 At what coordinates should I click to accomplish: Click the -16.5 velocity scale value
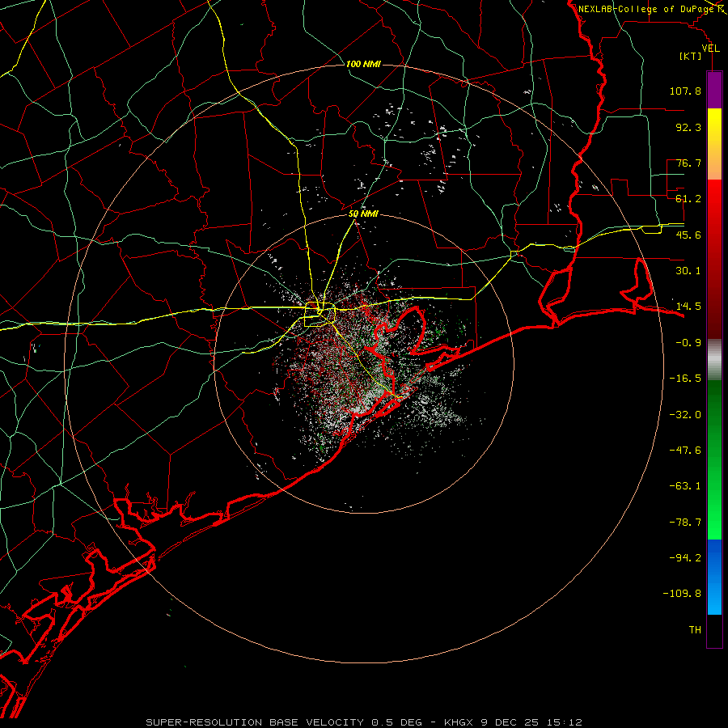(x=685, y=379)
